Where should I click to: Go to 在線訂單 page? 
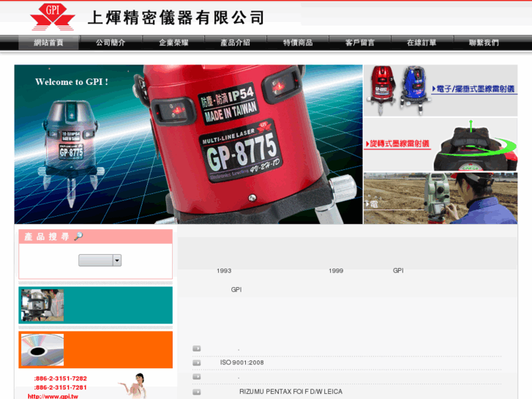[422, 42]
